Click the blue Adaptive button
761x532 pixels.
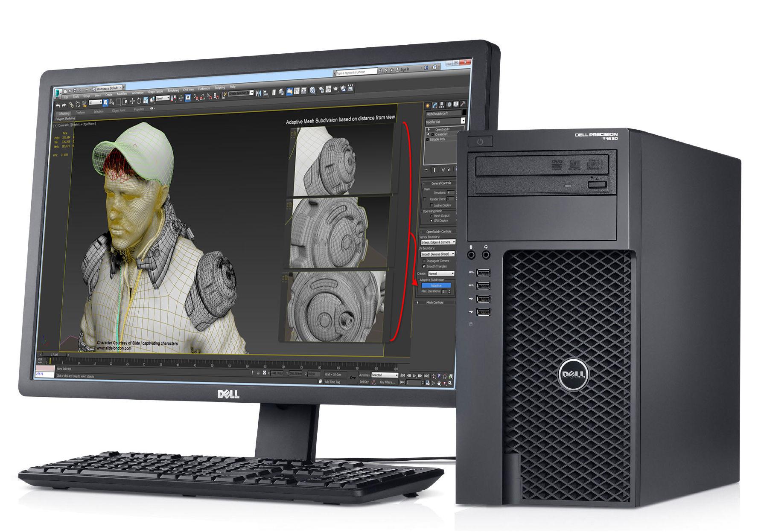[x=436, y=285]
